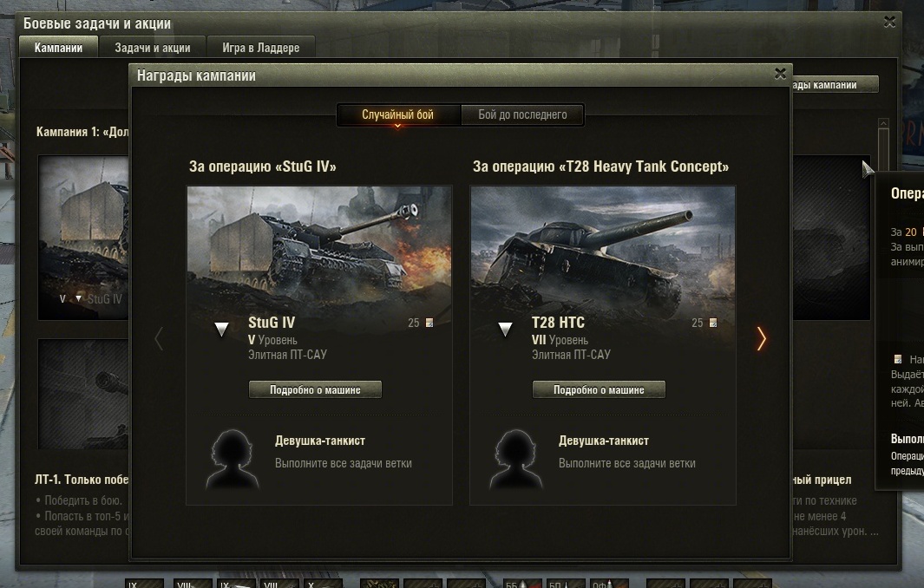Click Подробно о машине for T28 HTC
The width and height of the screenshot is (924, 588).
(599, 389)
